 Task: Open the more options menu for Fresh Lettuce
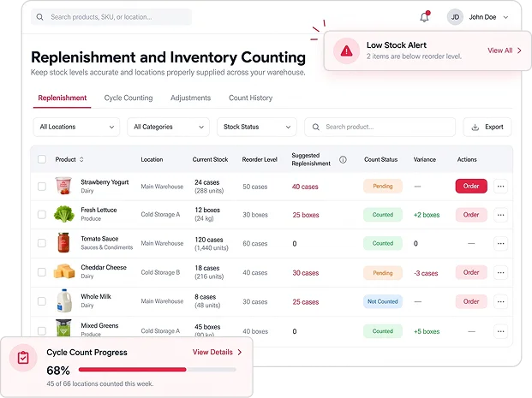pos(500,215)
